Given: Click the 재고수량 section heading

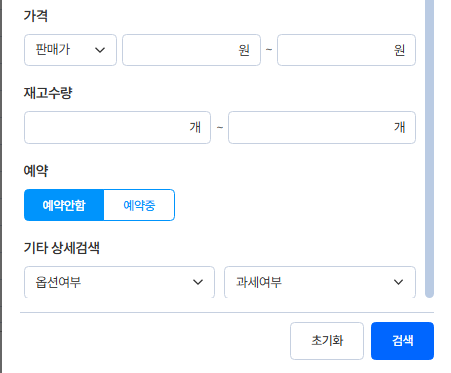Looking at the screenshot, I should tap(48, 93).
